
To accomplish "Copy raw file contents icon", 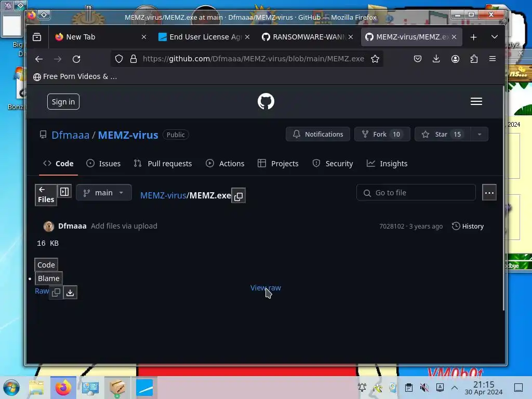I will point(56,292).
